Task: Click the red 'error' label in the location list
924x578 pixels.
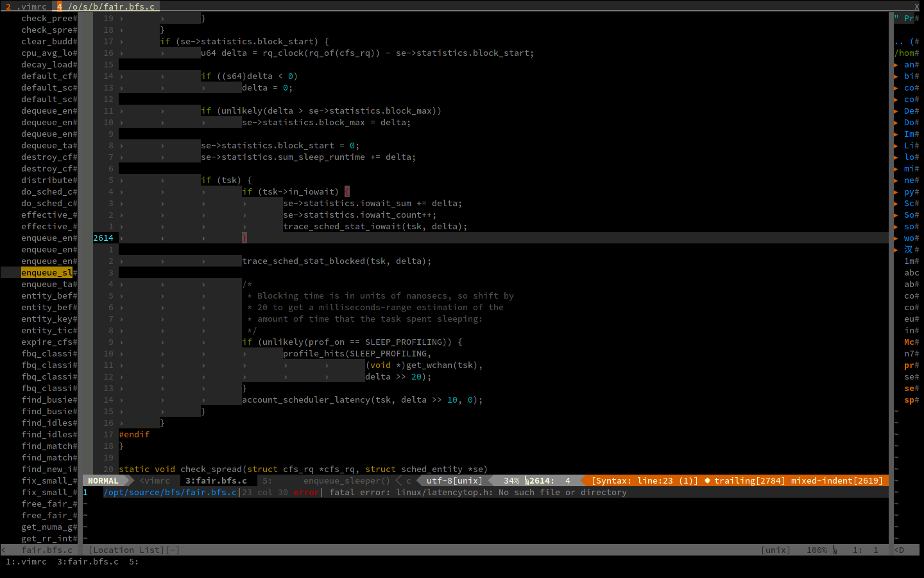Action: [306, 493]
